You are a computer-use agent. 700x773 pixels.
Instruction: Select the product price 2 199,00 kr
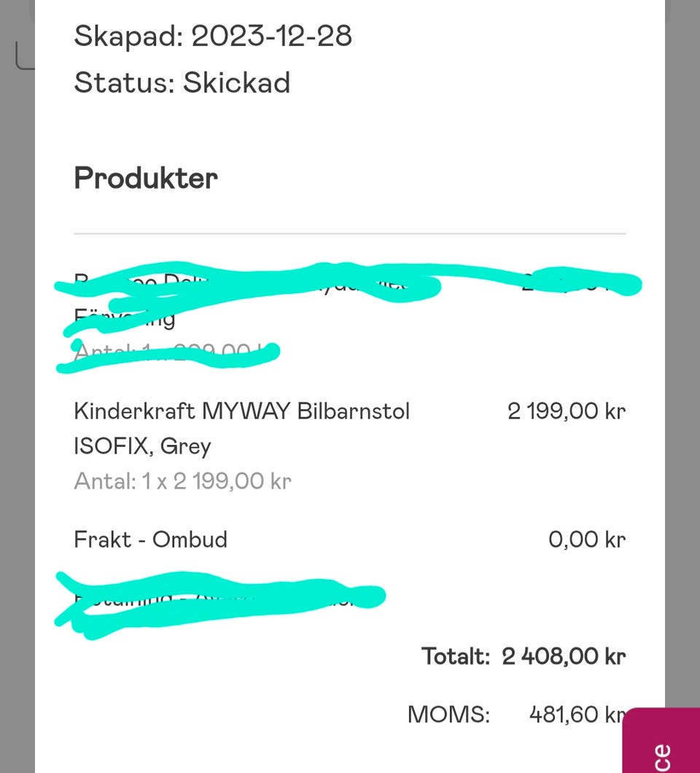[x=567, y=411]
